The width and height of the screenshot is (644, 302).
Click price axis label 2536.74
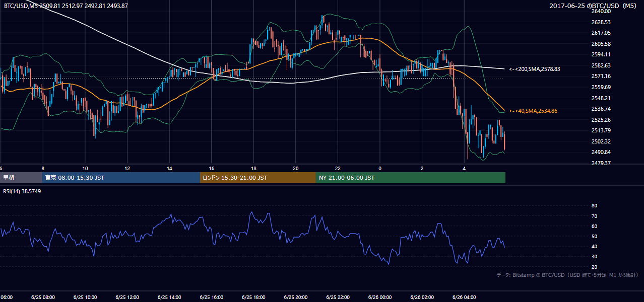(601, 109)
